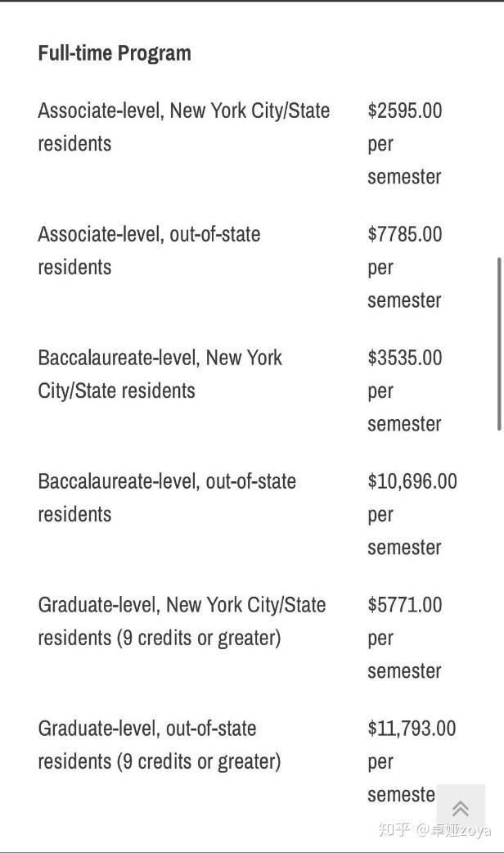The image size is (504, 853).
Task: Click the $10,696.00 tuition amount
Action: click(x=412, y=481)
